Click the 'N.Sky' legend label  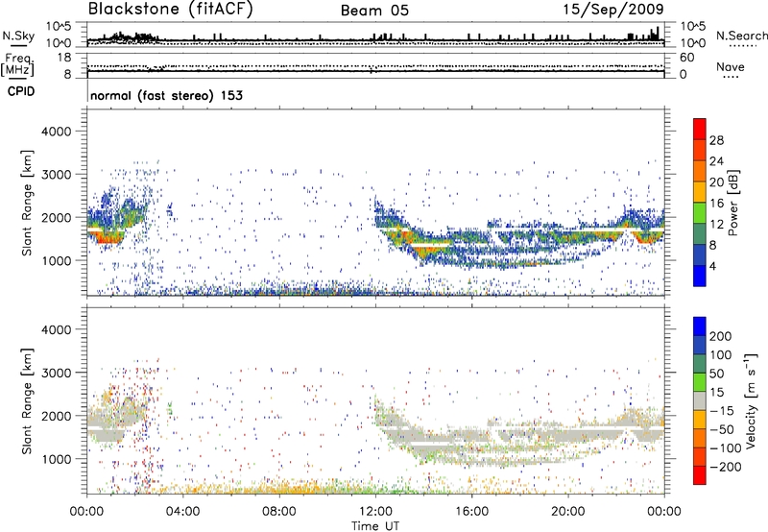(18, 36)
